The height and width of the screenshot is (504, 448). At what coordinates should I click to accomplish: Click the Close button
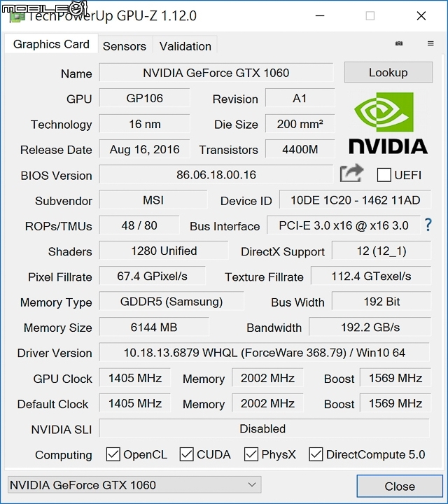pos(400,486)
